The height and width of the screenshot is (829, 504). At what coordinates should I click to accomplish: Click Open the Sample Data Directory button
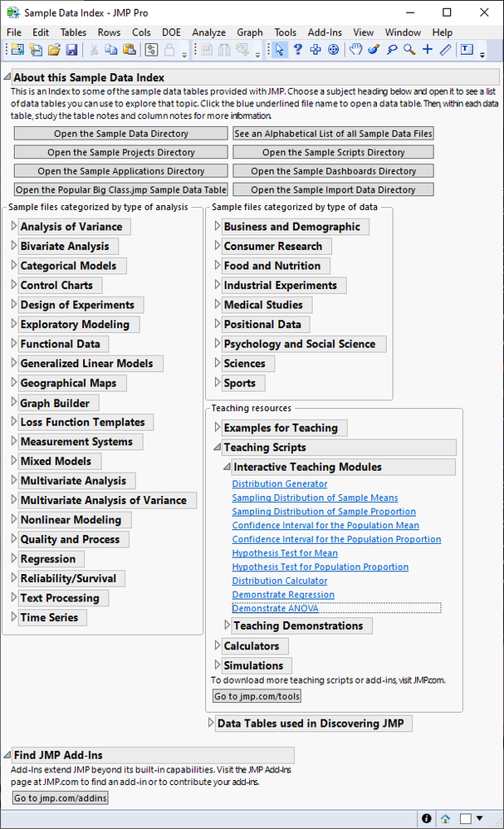(x=120, y=134)
